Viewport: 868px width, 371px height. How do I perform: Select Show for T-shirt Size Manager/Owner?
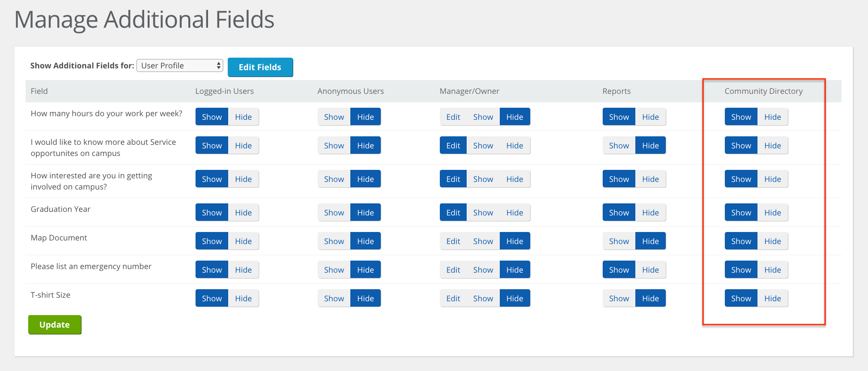[x=483, y=298]
